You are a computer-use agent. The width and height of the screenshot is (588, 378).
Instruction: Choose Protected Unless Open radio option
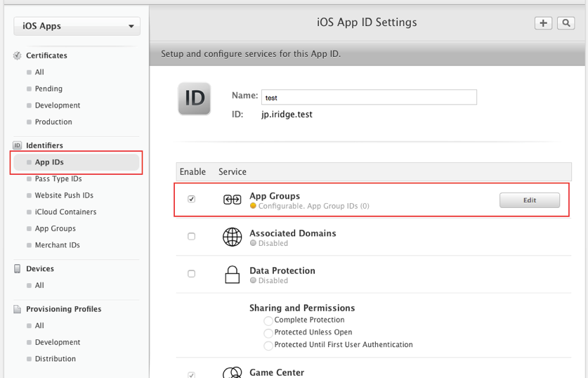pyautogui.click(x=268, y=333)
